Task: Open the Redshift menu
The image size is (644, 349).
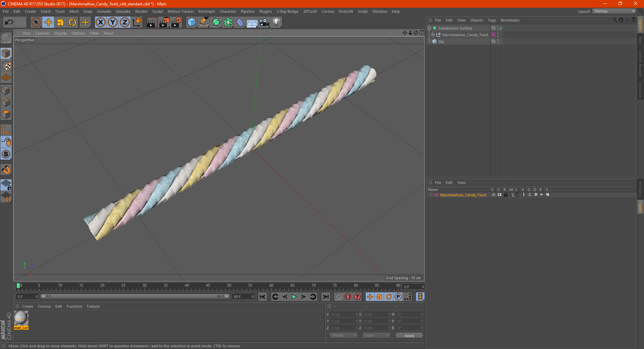Action: [346, 11]
